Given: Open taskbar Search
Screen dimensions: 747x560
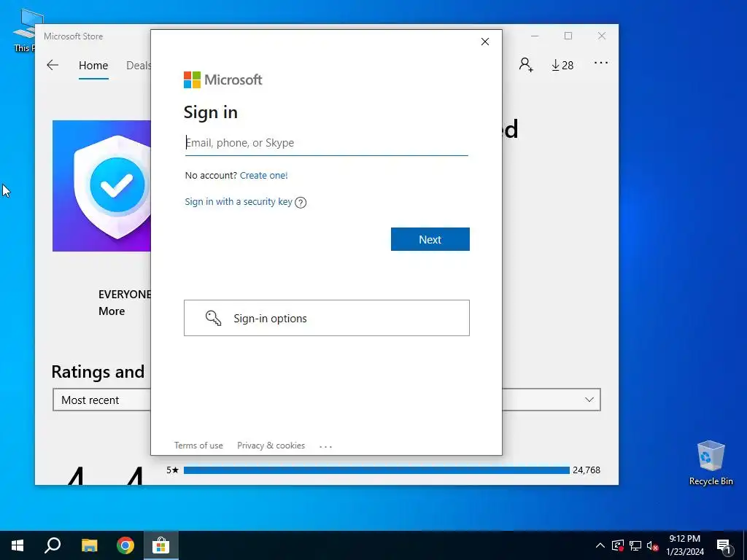Looking at the screenshot, I should (53, 545).
